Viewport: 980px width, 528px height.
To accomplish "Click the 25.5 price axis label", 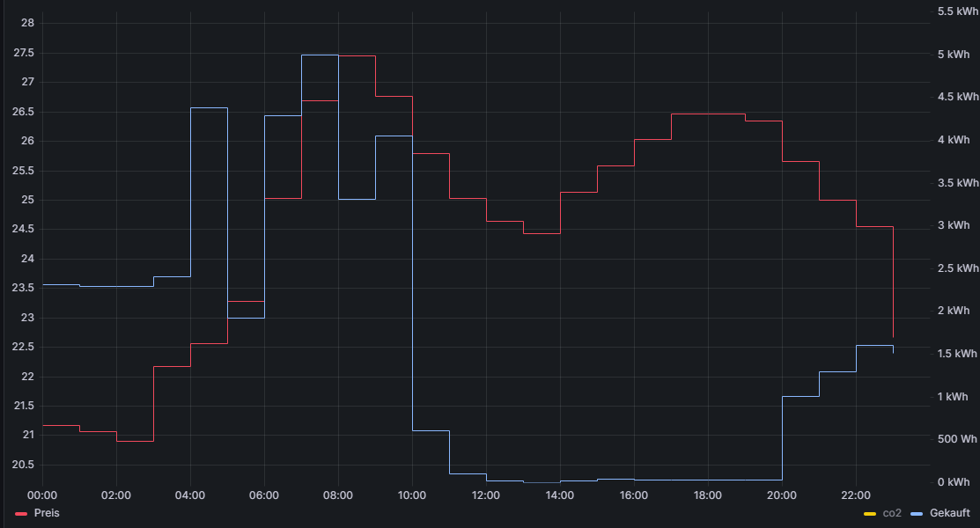I will pyautogui.click(x=24, y=171).
